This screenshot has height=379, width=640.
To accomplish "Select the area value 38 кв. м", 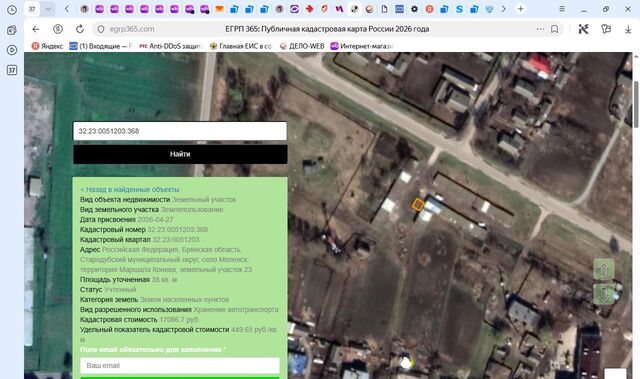I will point(164,279).
